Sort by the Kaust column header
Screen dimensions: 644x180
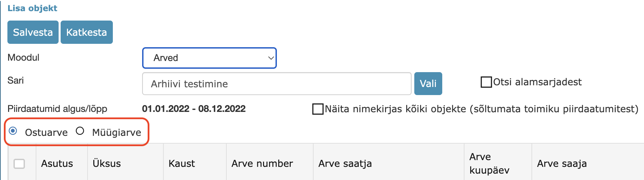(182, 163)
